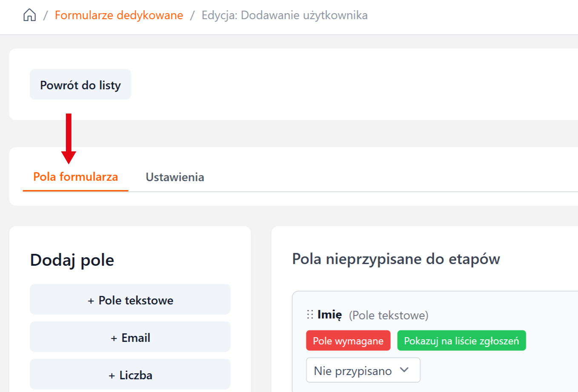
Task: Toggle the red Pole wymagane badge
Action: 348,341
